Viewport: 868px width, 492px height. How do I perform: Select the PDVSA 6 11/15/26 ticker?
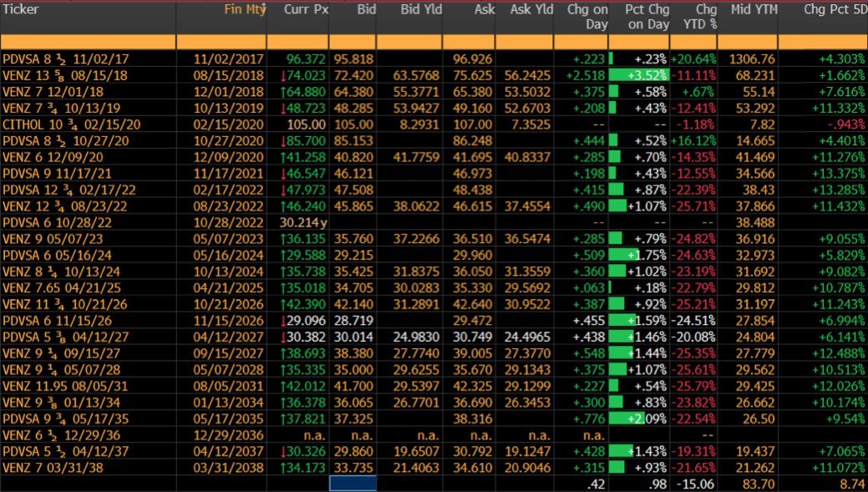[57, 321]
